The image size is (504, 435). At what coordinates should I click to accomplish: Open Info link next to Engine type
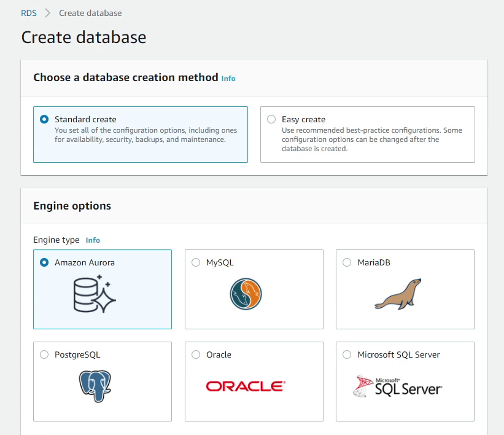click(93, 240)
